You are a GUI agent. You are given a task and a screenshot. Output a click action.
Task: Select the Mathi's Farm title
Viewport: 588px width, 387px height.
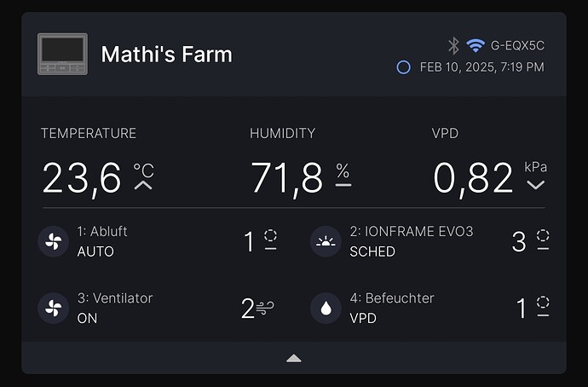pyautogui.click(x=167, y=55)
